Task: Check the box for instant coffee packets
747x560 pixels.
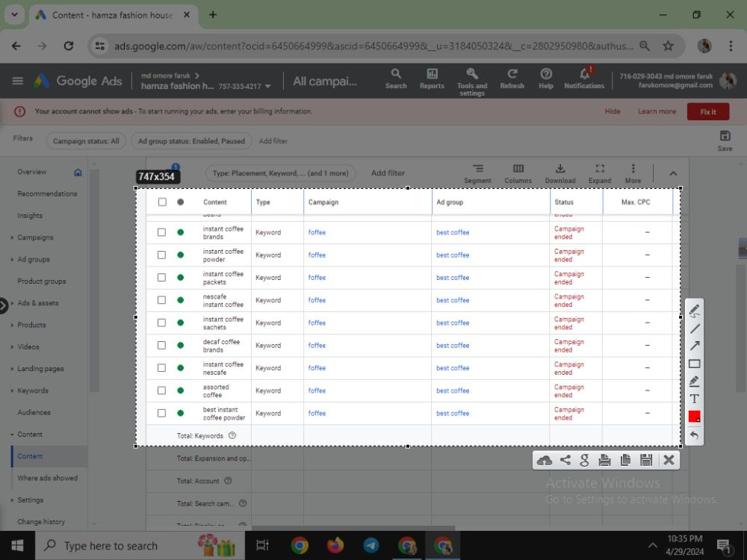Action: pos(162,278)
